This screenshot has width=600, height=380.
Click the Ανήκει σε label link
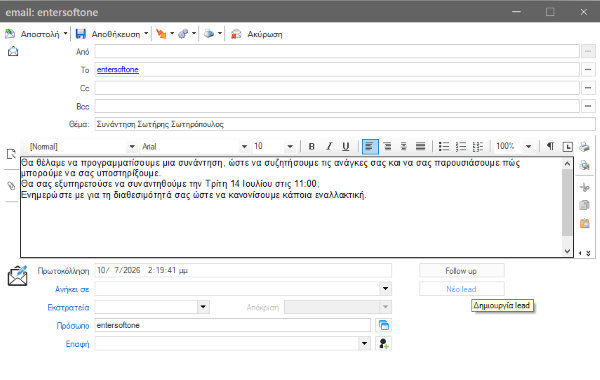(72, 289)
